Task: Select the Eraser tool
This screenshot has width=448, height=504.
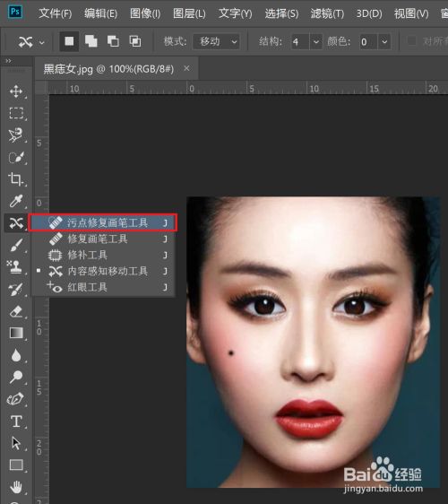Action: point(16,311)
